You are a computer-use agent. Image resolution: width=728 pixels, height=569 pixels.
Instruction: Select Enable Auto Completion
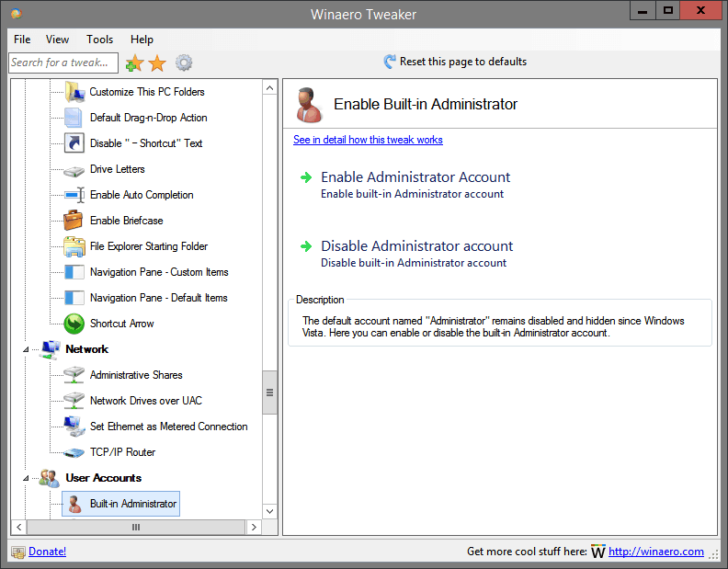pyautogui.click(x=142, y=195)
